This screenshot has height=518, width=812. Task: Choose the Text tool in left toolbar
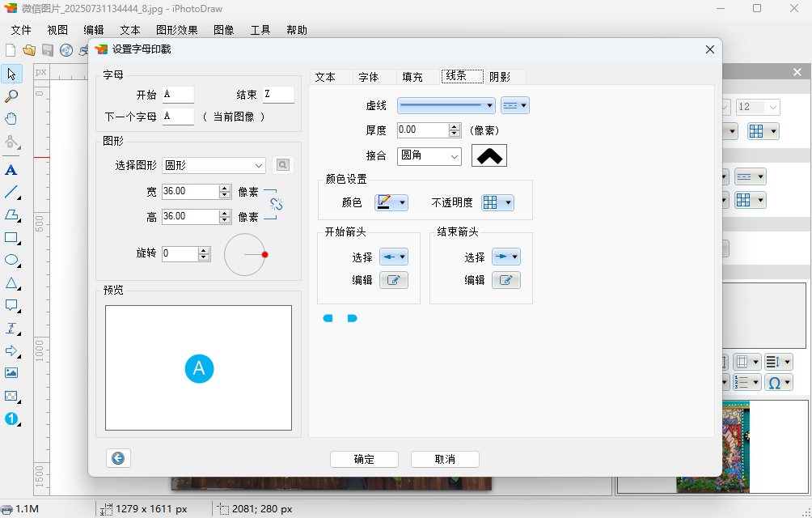click(11, 170)
